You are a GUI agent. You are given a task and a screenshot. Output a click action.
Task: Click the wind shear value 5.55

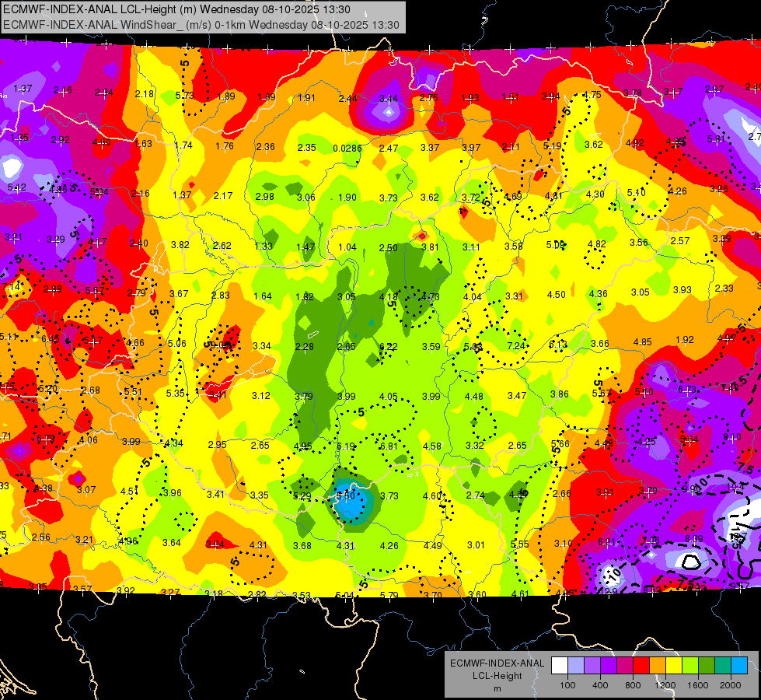[519, 544]
